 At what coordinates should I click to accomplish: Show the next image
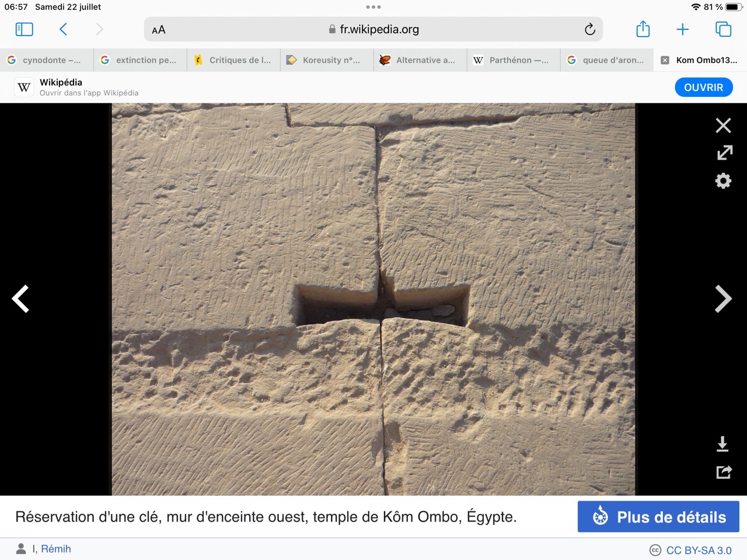(x=722, y=299)
